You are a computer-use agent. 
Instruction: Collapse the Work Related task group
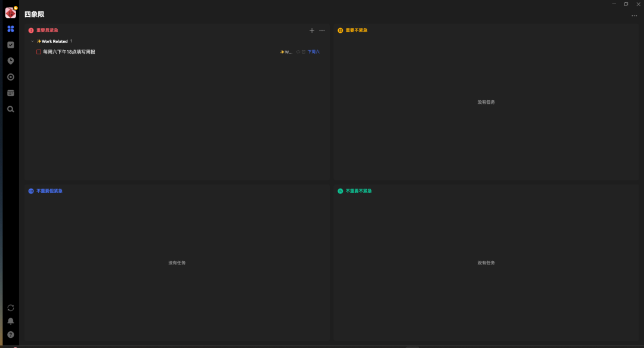(x=32, y=41)
